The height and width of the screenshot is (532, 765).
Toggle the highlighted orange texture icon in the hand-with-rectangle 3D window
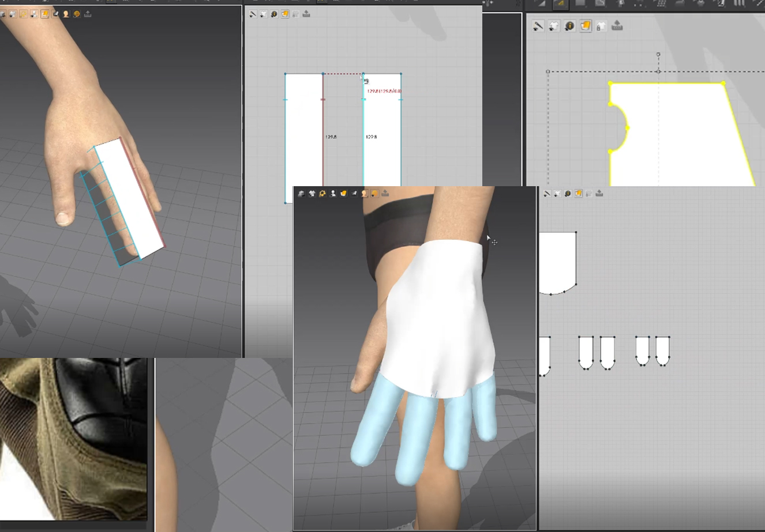[x=45, y=14]
